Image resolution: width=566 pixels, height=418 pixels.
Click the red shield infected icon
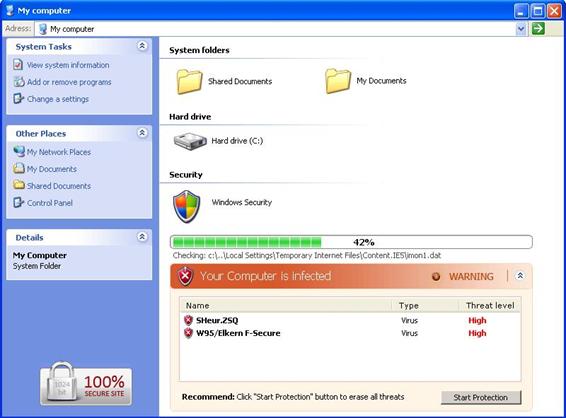pos(185,276)
